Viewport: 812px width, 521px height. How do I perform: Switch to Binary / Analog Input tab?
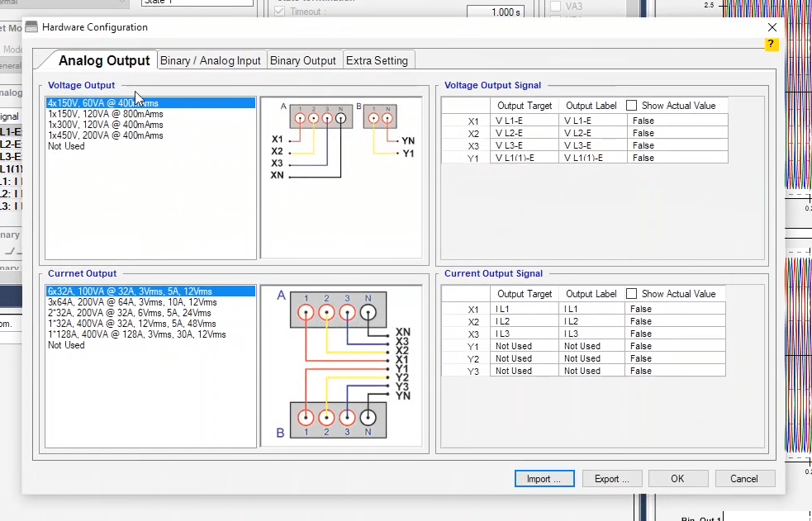(211, 60)
